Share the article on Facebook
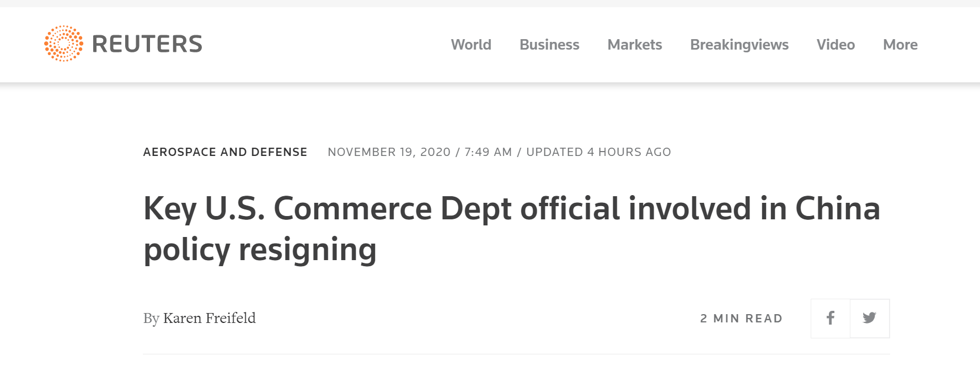Image resolution: width=980 pixels, height=372 pixels. [830, 318]
